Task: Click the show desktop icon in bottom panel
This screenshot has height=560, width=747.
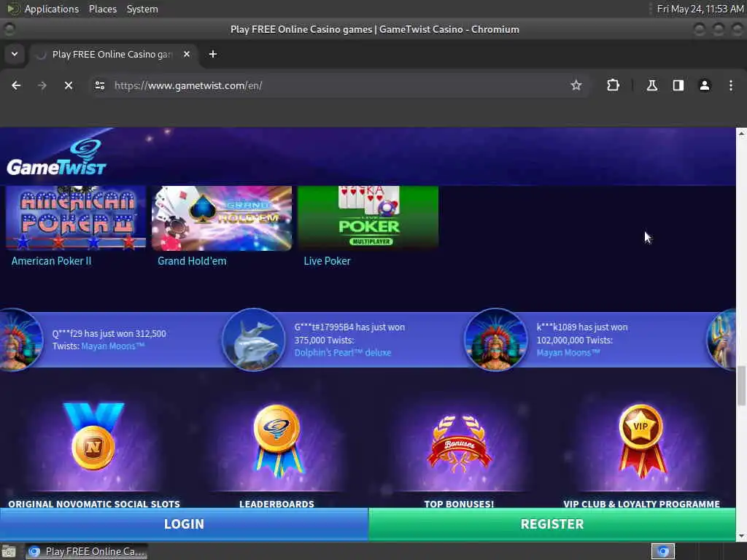Action: pos(8,552)
